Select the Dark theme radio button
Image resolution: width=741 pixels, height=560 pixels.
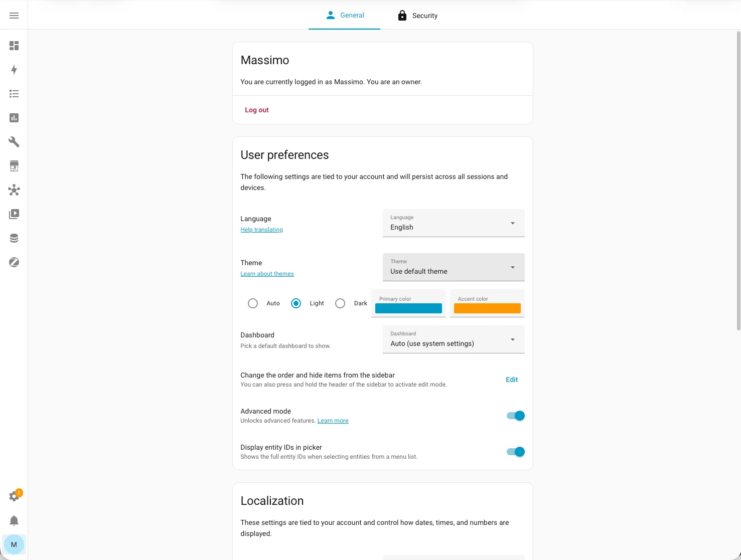(340, 303)
